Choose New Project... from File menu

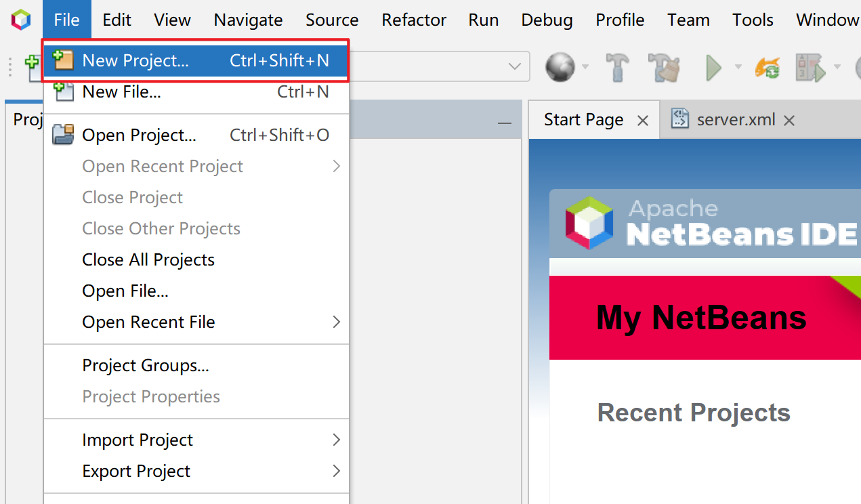[196, 61]
